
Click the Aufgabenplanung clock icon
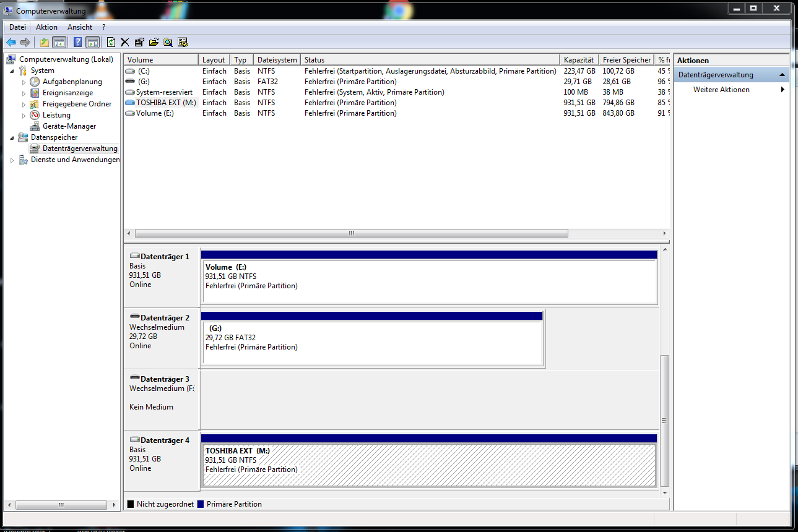[35, 82]
